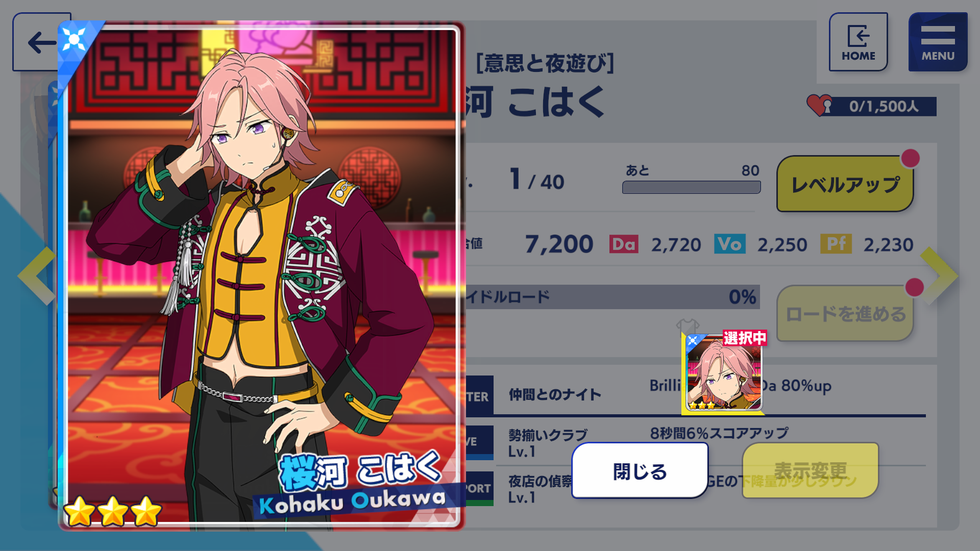
Task: Click the Da dance stat icon
Action: 624,244
